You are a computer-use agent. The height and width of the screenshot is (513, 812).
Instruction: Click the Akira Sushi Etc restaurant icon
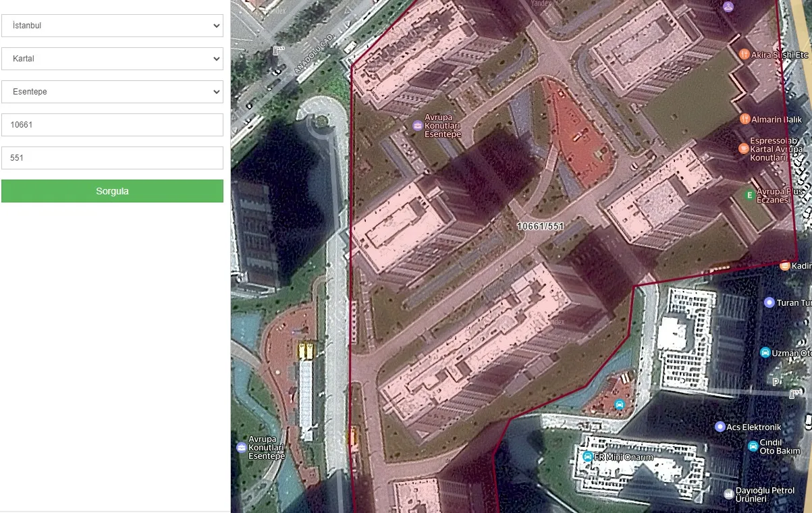[745, 54]
